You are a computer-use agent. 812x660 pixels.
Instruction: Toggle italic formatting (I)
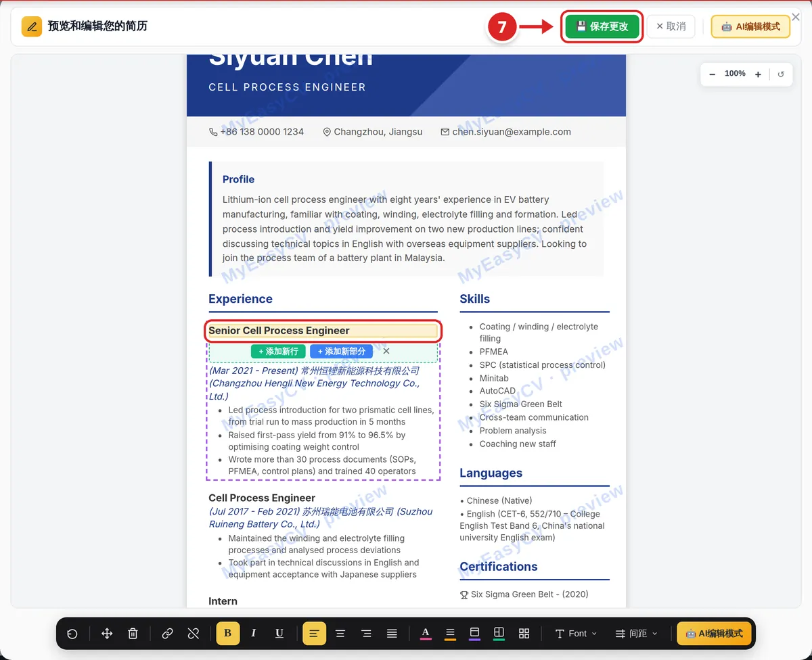[x=254, y=634]
